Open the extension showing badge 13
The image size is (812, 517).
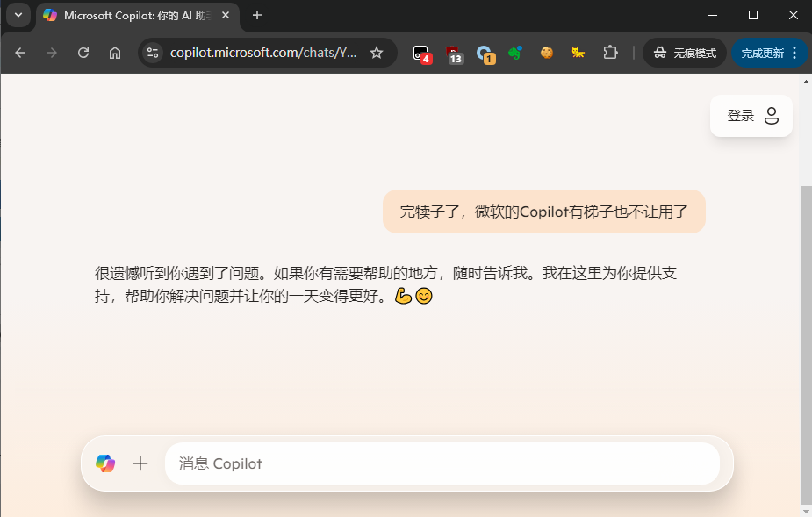pos(454,54)
